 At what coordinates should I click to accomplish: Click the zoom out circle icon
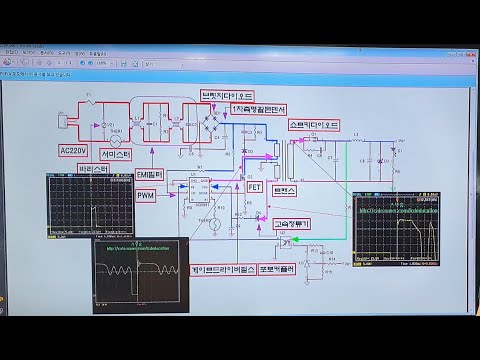tap(83, 63)
